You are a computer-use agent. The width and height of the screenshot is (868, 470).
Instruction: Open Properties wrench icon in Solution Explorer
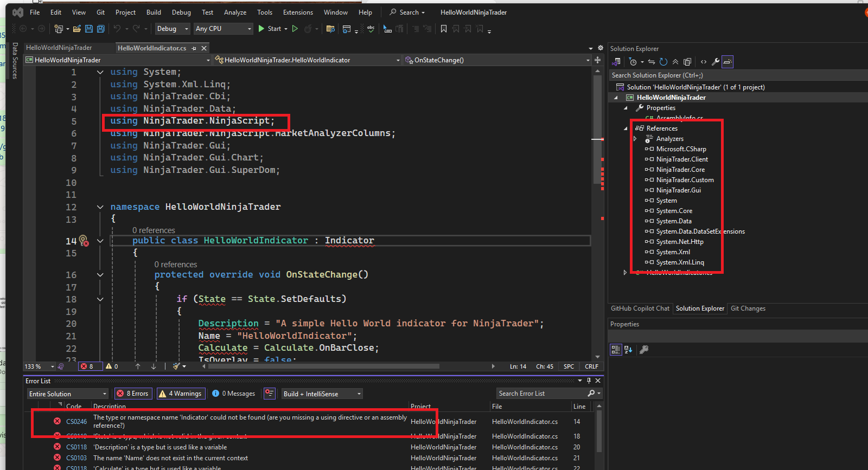coord(716,62)
